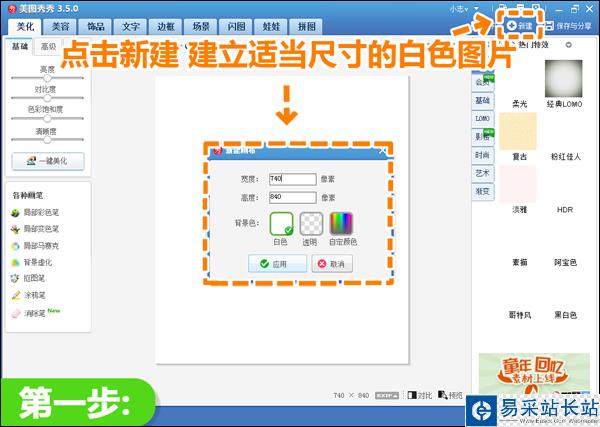Adjust the 色彩饱和度 saturation slider handle
This screenshot has height=427, width=600.
[47, 118]
